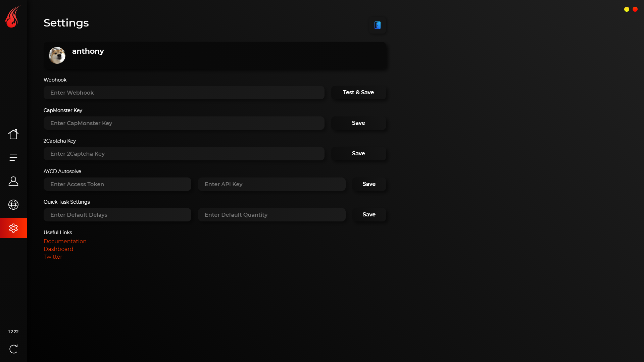Click the refresh icon below version number
Screen dimensions: 644x362
click(x=13, y=349)
